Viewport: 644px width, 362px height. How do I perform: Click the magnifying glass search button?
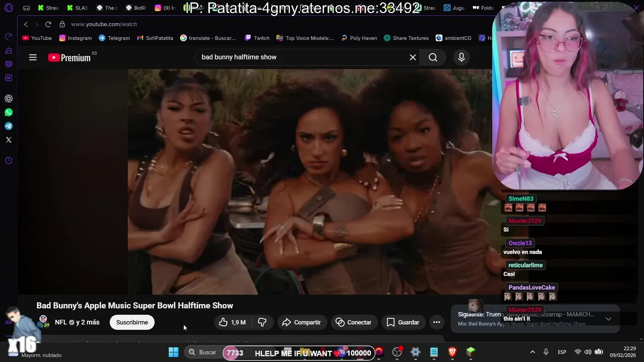click(x=433, y=57)
